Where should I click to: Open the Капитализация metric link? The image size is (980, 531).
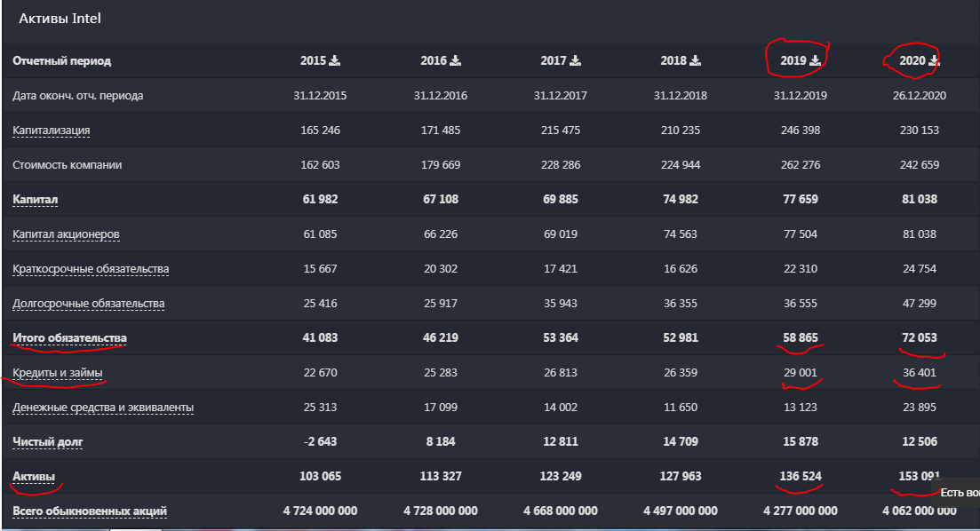tap(52, 131)
